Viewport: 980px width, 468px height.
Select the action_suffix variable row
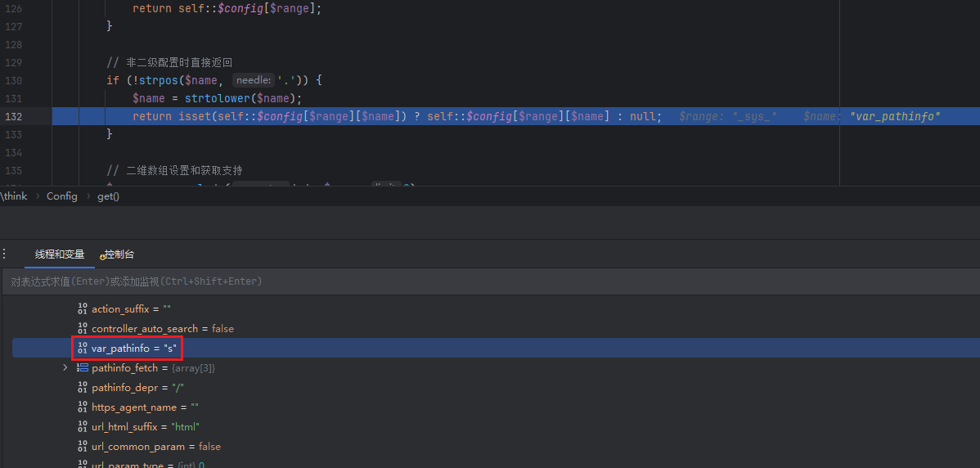click(x=497, y=309)
